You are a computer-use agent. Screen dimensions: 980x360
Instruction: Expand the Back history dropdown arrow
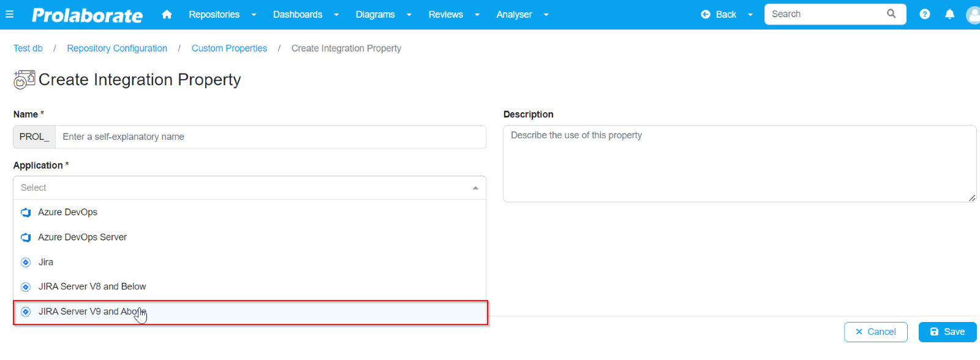tap(750, 15)
